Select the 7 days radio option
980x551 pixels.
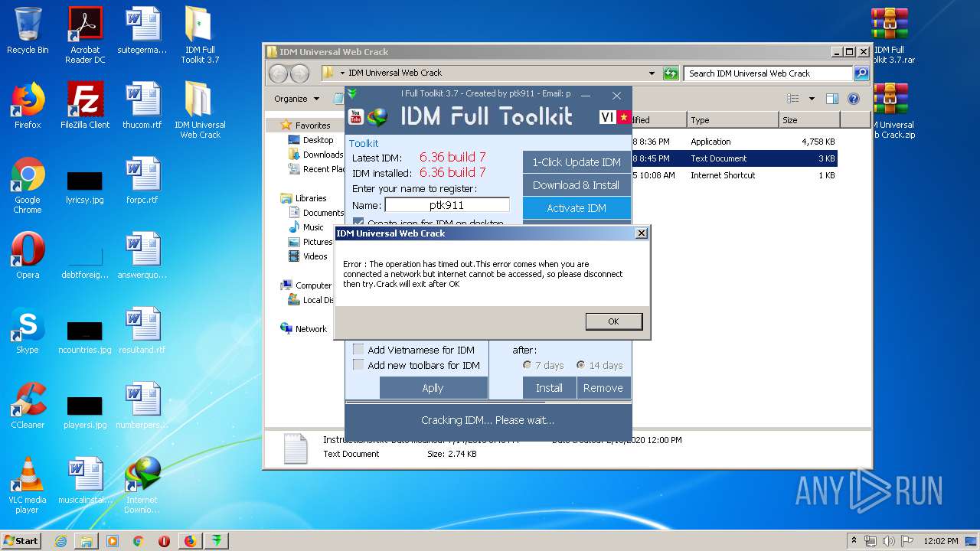[x=543, y=365]
